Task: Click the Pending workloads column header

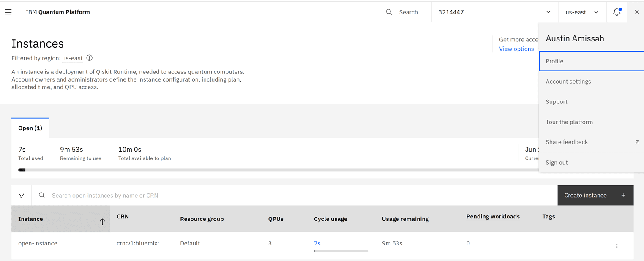Action: pos(493,217)
